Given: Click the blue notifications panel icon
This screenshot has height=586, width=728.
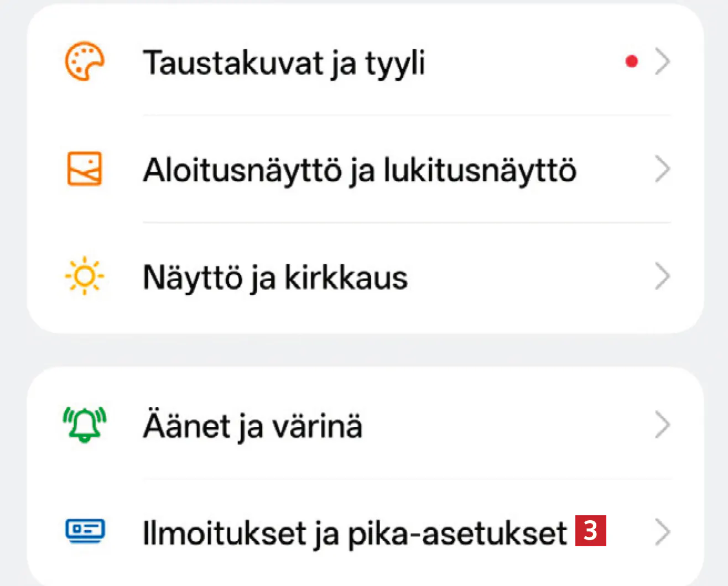Looking at the screenshot, I should click(x=85, y=531).
